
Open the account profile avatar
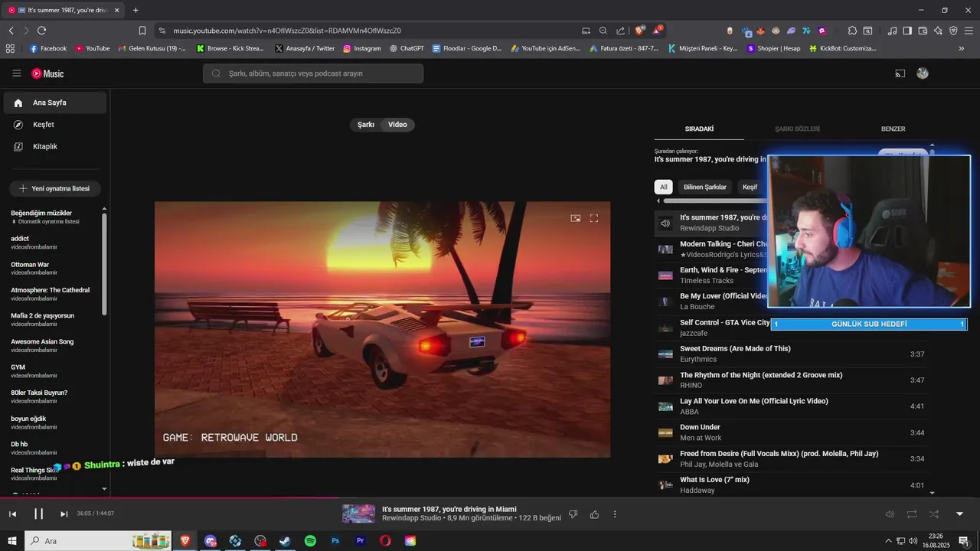[x=923, y=73]
